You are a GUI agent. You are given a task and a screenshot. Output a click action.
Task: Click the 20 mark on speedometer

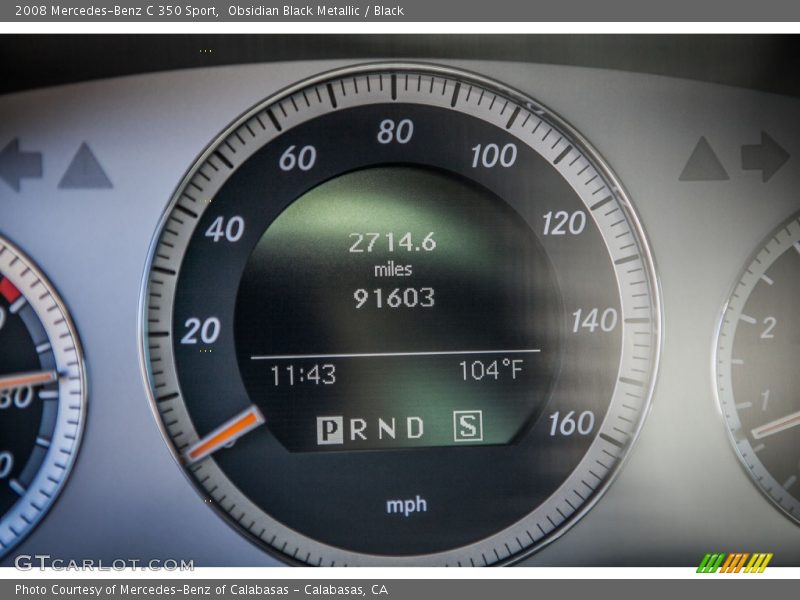201,331
